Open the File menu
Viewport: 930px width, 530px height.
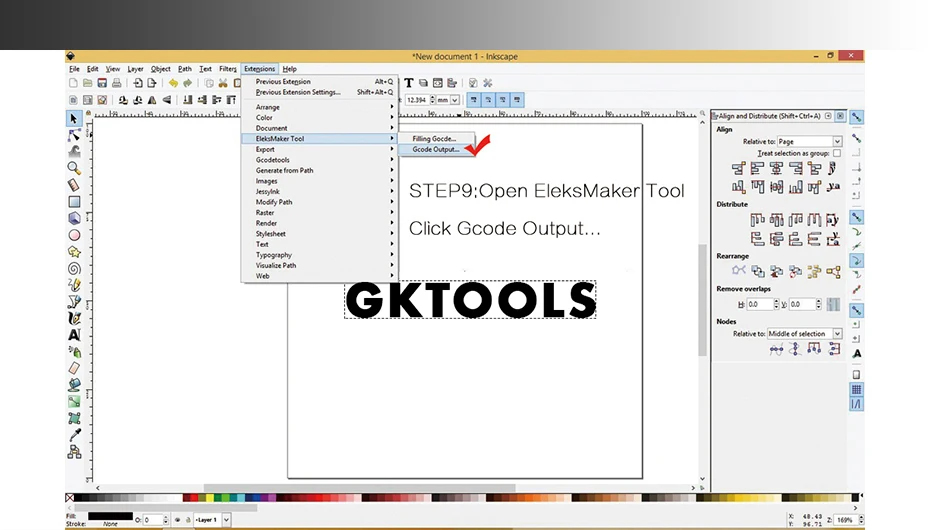74,69
